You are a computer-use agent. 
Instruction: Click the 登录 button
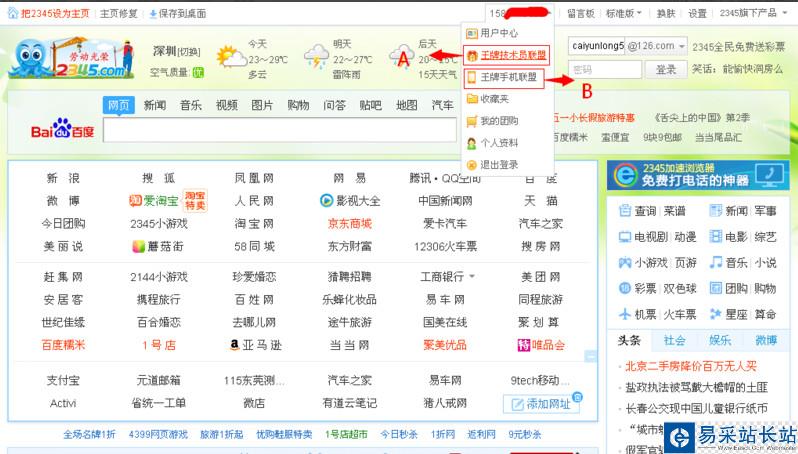pyautogui.click(x=666, y=69)
